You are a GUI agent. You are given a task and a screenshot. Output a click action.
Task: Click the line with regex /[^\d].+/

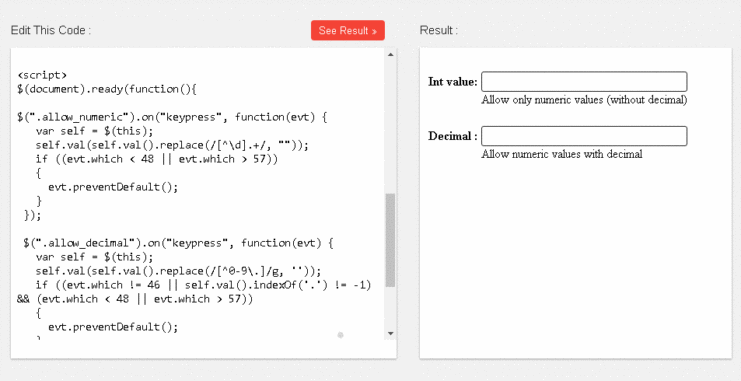[172, 145]
